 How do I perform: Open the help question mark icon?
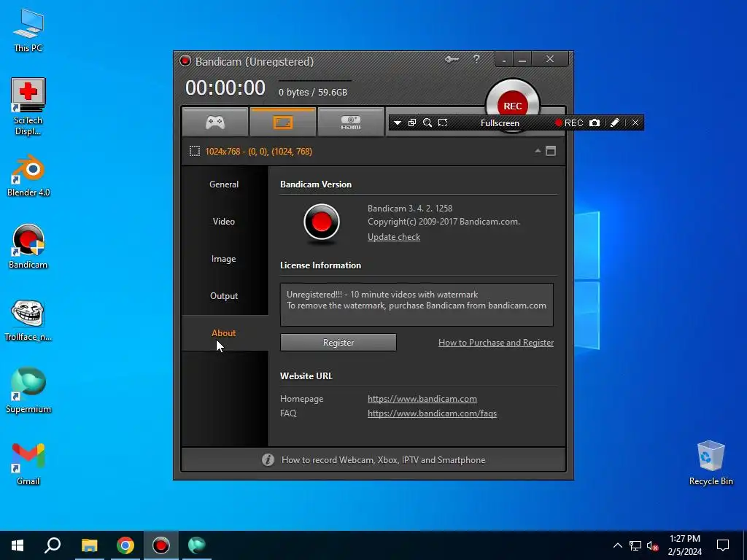(x=476, y=59)
